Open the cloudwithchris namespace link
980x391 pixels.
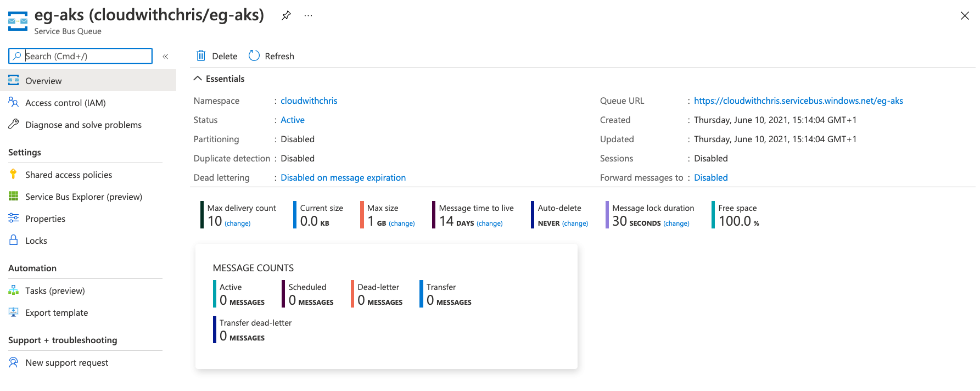[309, 100]
